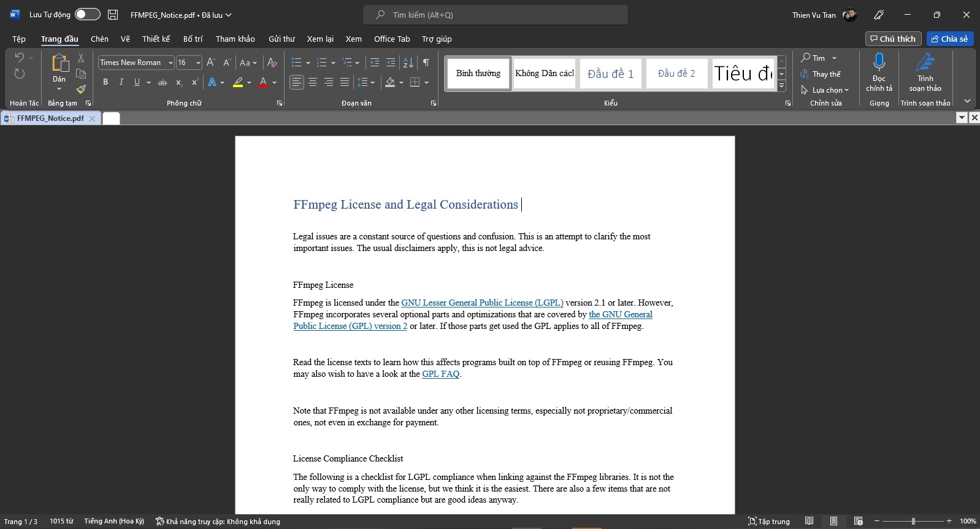
Task: Click the Redo icon
Action: pos(20,74)
